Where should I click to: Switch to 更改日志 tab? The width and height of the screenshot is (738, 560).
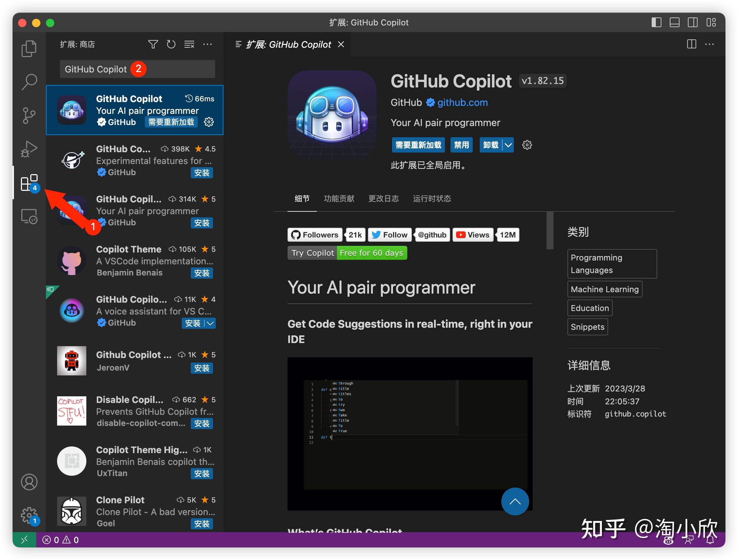tap(383, 199)
